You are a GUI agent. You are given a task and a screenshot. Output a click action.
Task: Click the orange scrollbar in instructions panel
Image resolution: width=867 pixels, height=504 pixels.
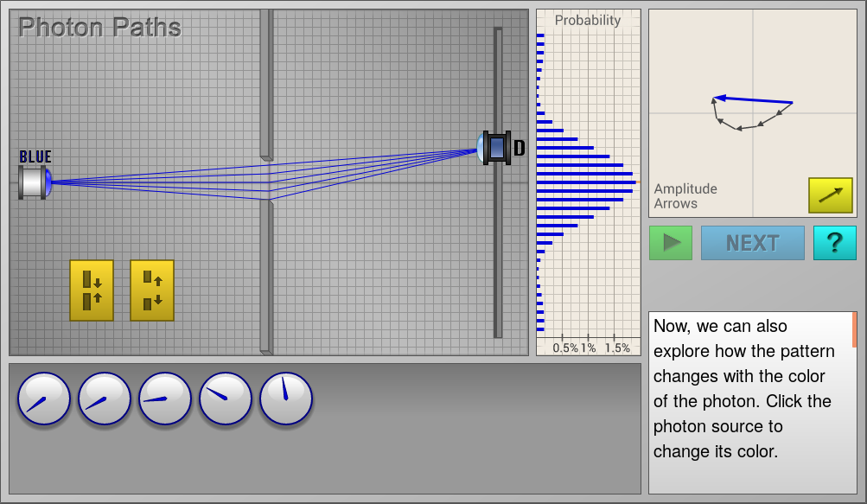854,329
